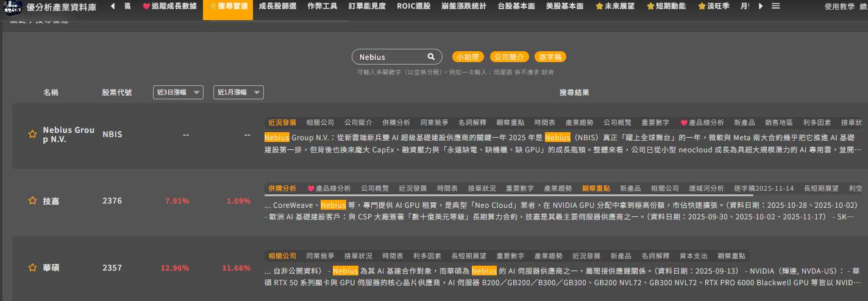The image size is (868, 301).
Task: Open 使用教學 link
Action: 839,7
